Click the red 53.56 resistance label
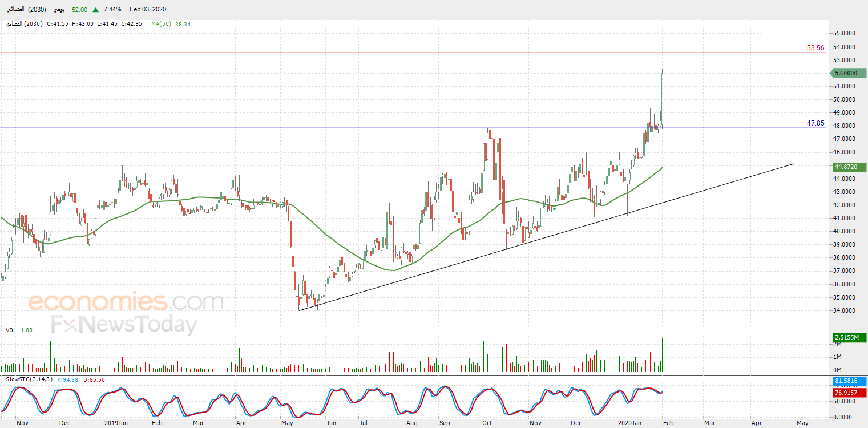 point(815,48)
